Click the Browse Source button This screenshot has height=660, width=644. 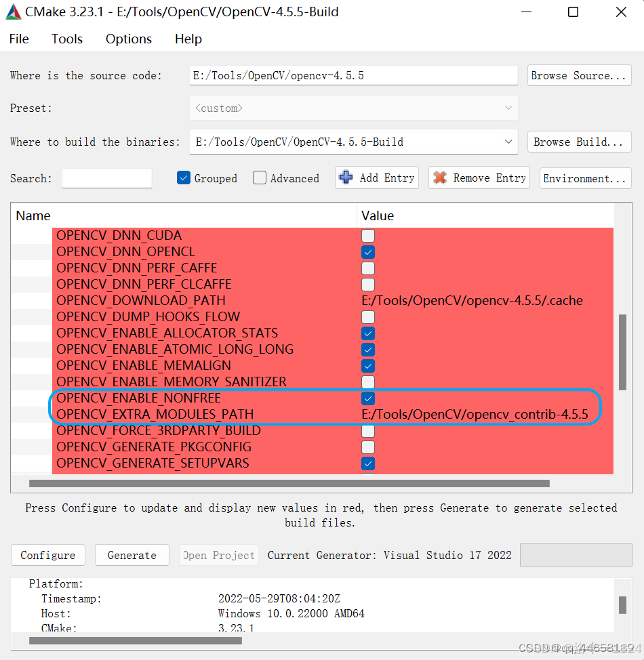pyautogui.click(x=579, y=75)
